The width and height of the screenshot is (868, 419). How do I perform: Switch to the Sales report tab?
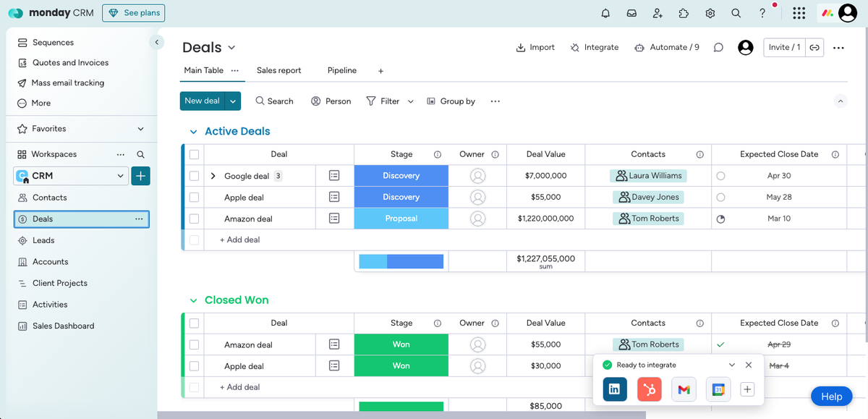pyautogui.click(x=279, y=70)
